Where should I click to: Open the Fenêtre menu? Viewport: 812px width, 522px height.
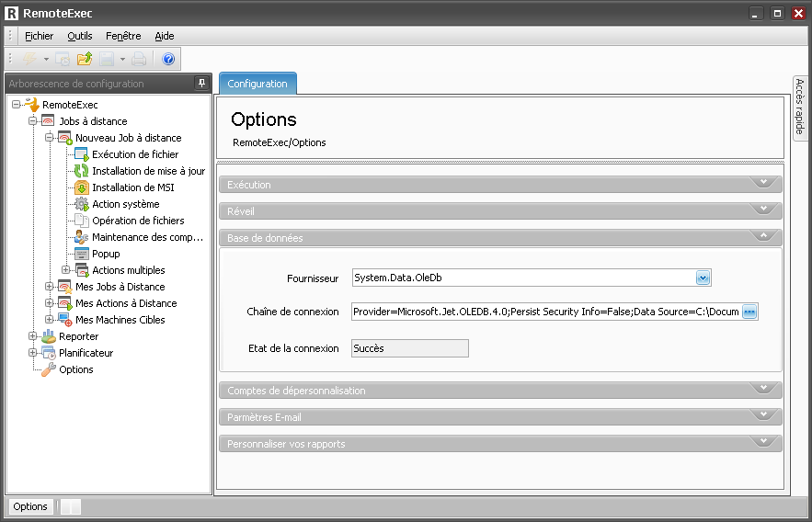click(123, 36)
